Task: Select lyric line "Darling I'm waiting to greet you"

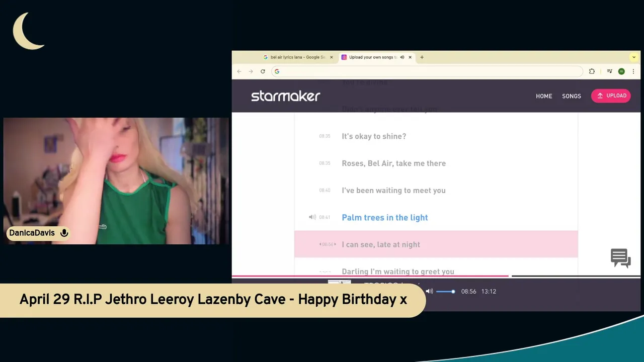Action: coord(398,271)
